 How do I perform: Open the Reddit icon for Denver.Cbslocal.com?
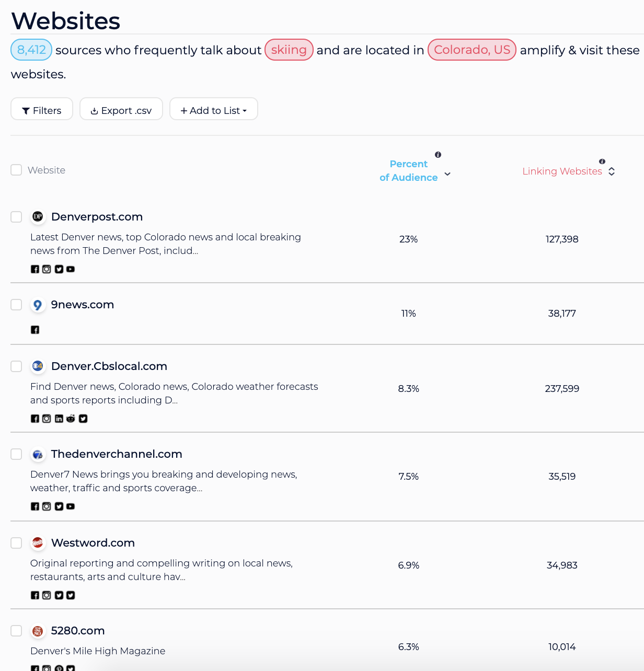[x=71, y=419]
